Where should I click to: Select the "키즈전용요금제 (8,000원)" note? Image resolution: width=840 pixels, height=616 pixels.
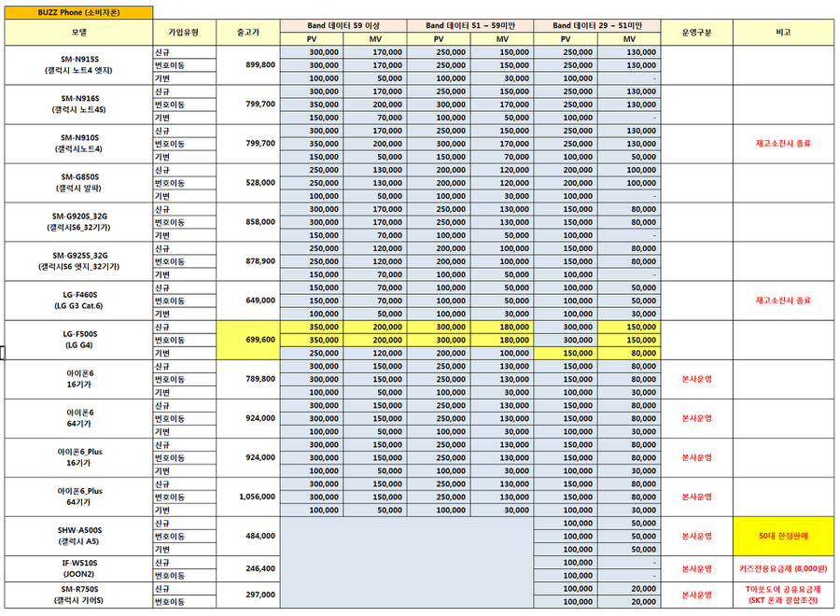(783, 568)
